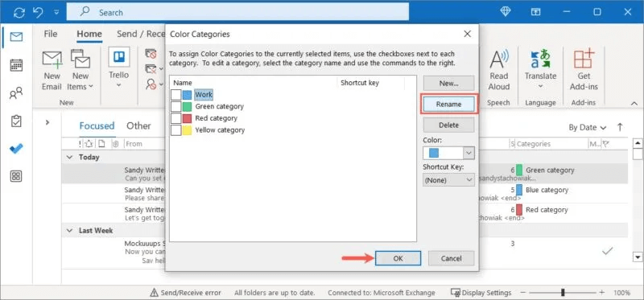
Task: Click the New... button in dialog
Action: tap(448, 84)
